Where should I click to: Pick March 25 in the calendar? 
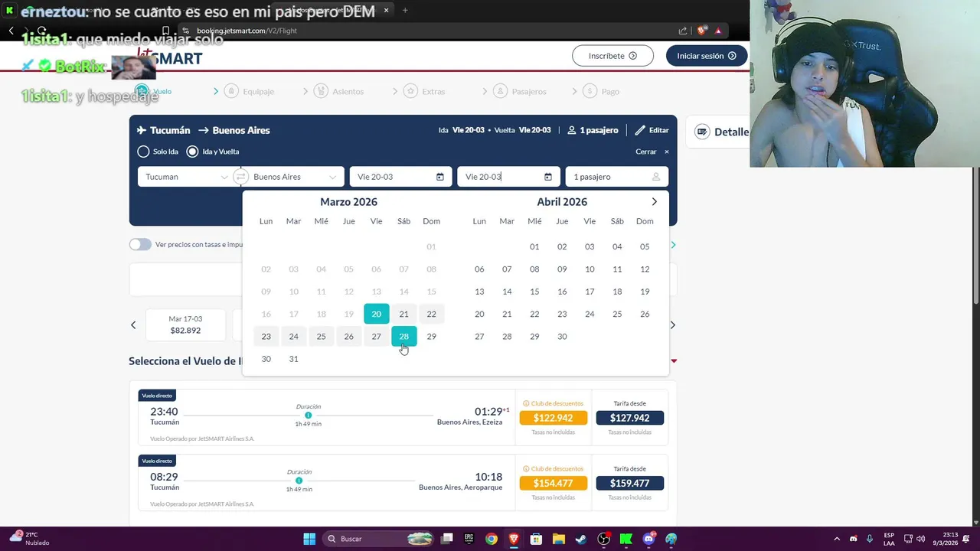point(321,336)
